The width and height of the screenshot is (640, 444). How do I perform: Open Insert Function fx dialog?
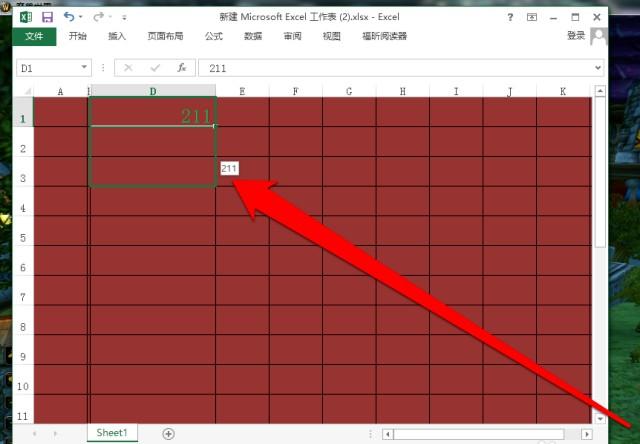[x=182, y=68]
